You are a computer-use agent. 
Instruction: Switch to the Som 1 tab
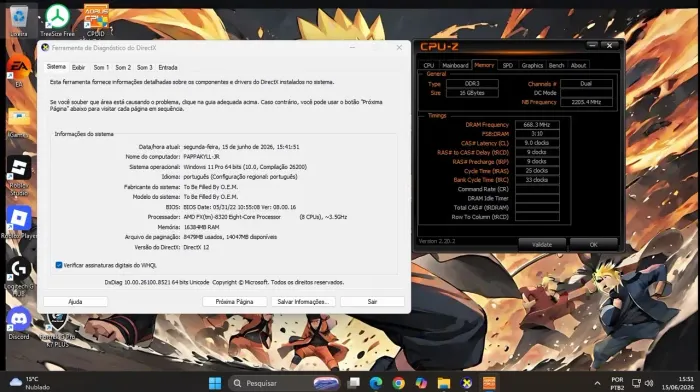pos(101,67)
